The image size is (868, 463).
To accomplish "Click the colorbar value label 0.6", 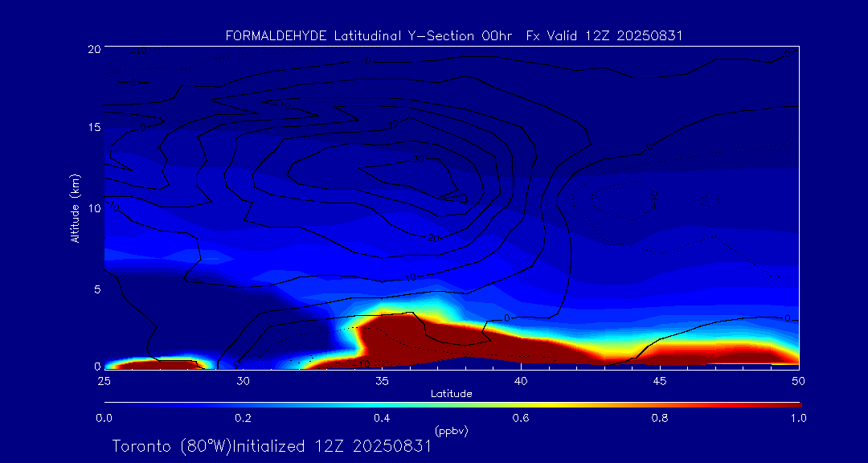I will 521,419.
